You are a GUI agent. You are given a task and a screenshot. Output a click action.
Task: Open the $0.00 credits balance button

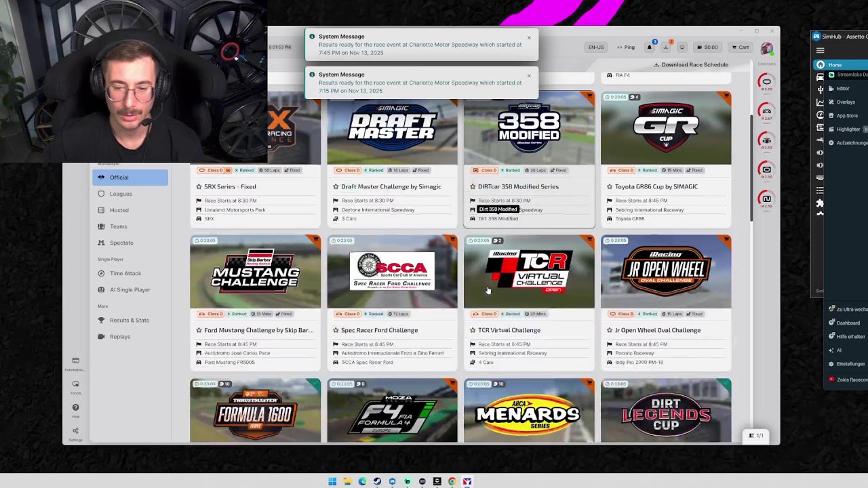click(x=707, y=47)
